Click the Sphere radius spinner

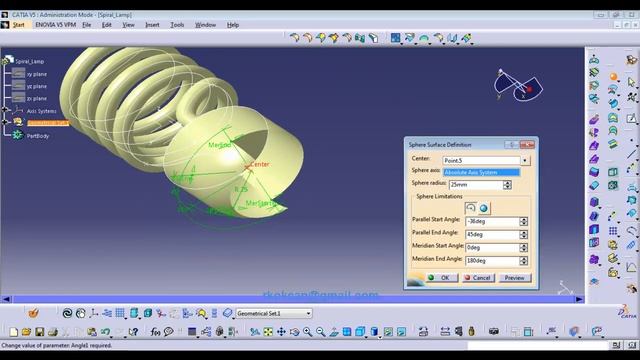click(507, 185)
